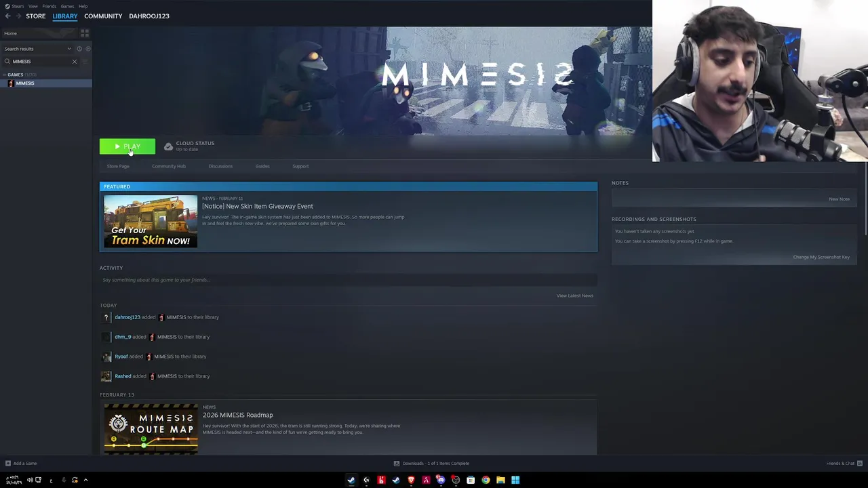Click dhm_9 username in activity

pyautogui.click(x=123, y=337)
